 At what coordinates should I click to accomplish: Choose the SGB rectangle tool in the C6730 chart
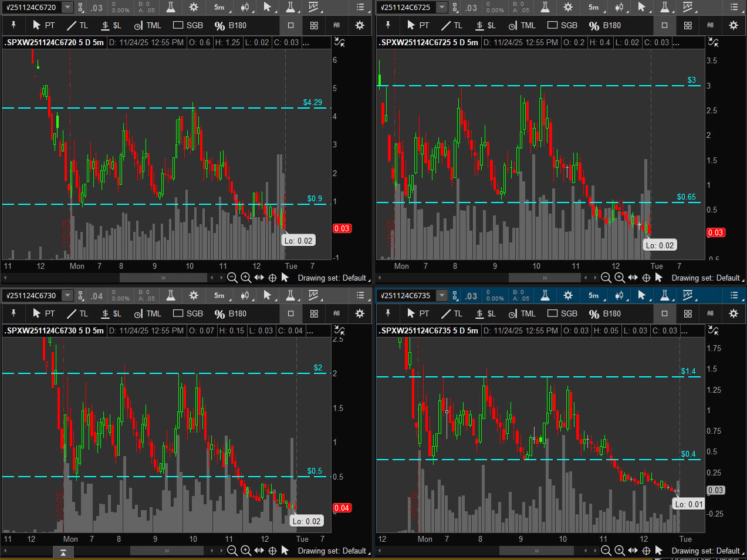pyautogui.click(x=188, y=313)
